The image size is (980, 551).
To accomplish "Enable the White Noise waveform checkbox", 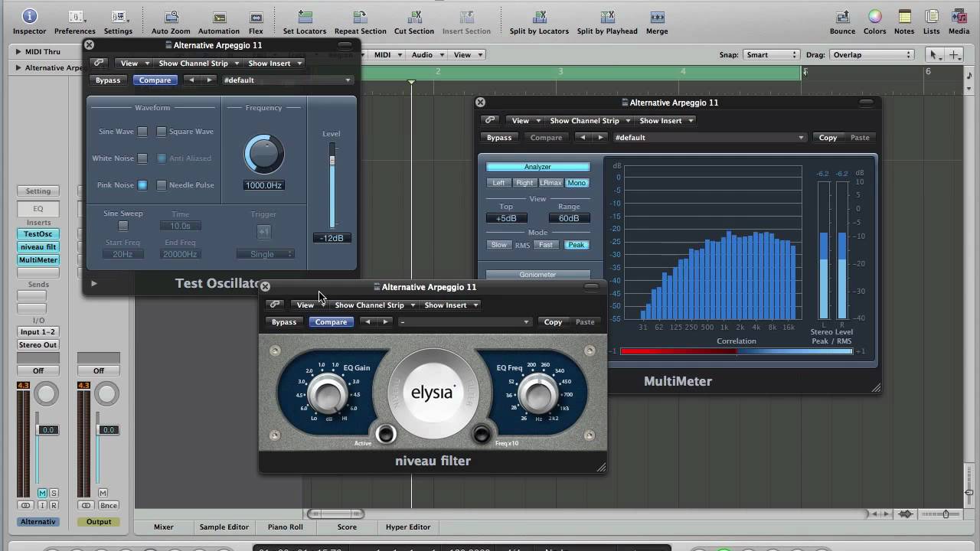I will (x=142, y=158).
